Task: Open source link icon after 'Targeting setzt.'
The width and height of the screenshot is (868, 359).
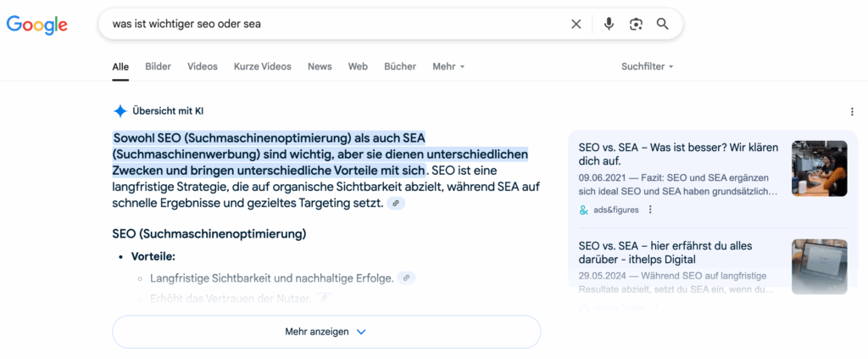Action: (x=396, y=204)
